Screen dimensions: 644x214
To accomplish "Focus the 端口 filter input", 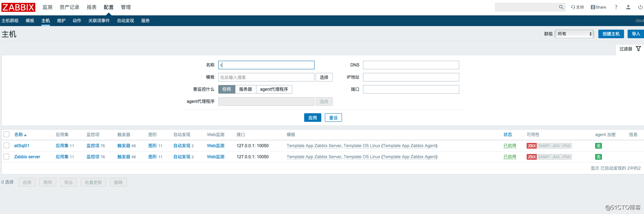I will tap(411, 89).
